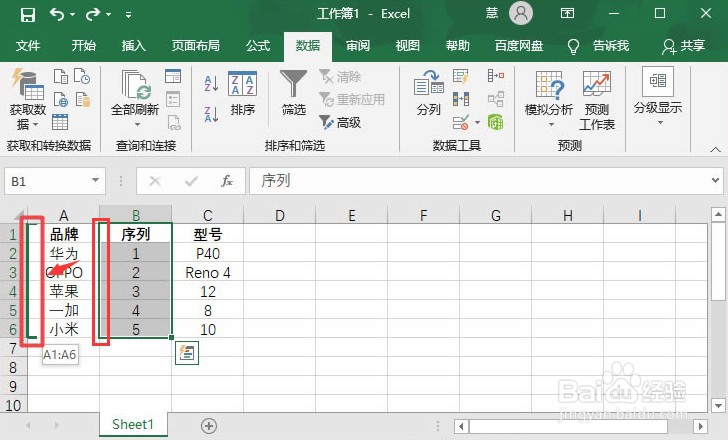Undo the last action
The image size is (728, 440).
[x=57, y=14]
